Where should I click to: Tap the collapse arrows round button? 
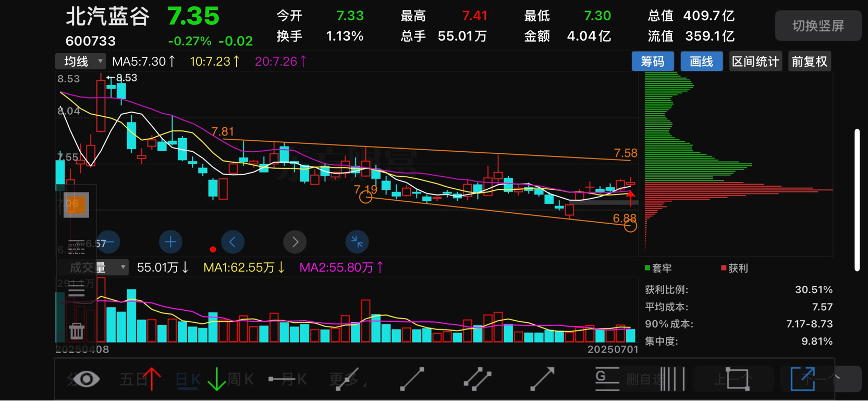tap(357, 242)
